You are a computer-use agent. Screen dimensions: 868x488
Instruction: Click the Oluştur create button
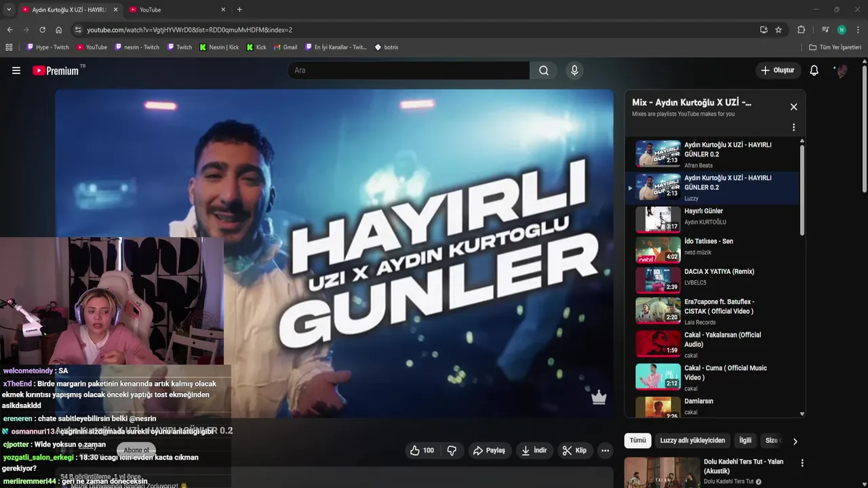[x=778, y=70]
